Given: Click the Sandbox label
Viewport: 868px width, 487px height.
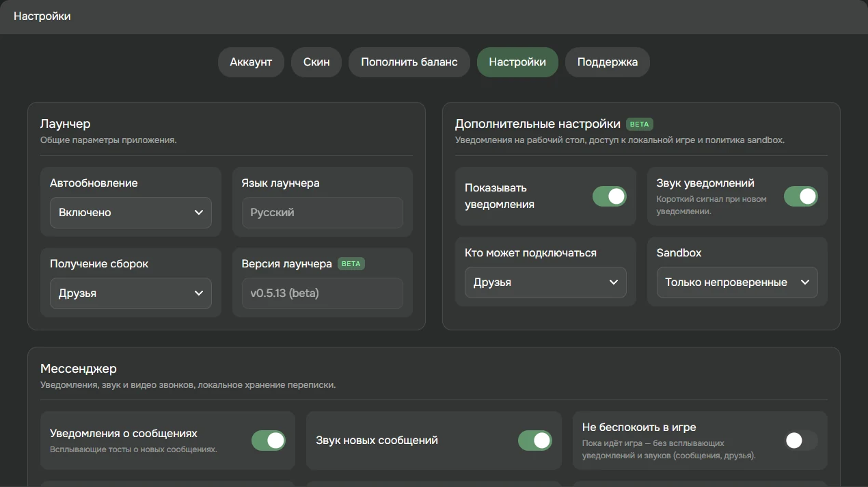Looking at the screenshot, I should click(679, 253).
